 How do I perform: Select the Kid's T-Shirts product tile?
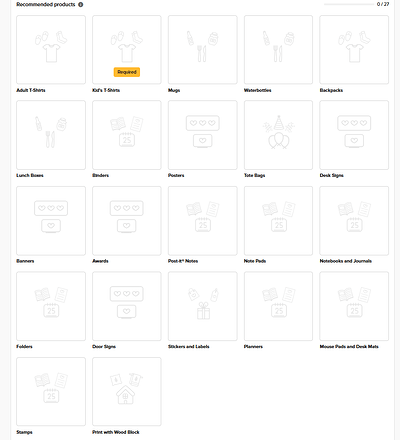[x=127, y=50]
